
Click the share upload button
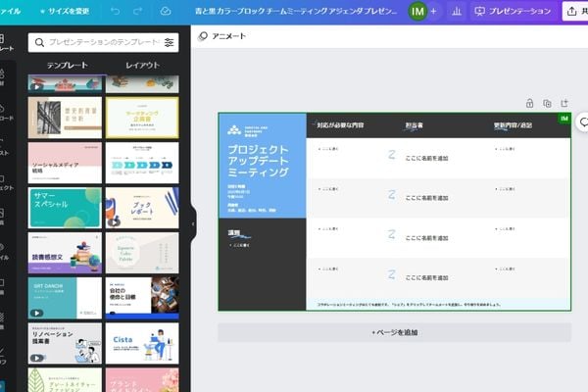tap(575, 11)
